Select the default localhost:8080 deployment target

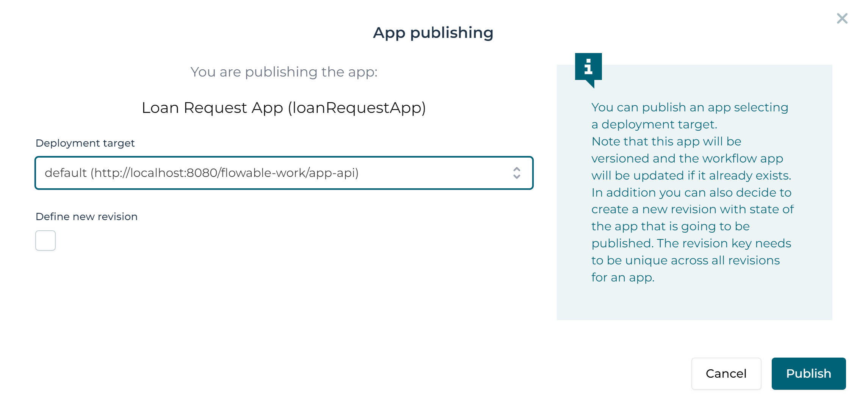coord(202,173)
